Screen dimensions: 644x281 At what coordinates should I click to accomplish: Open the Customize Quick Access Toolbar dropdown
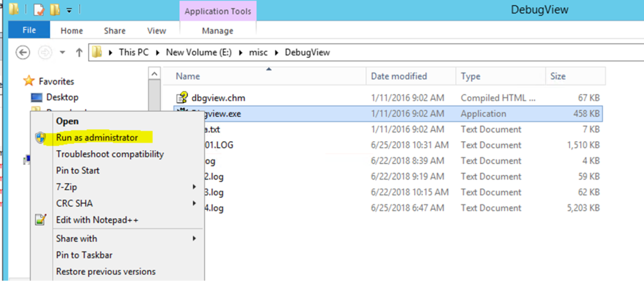69,10
